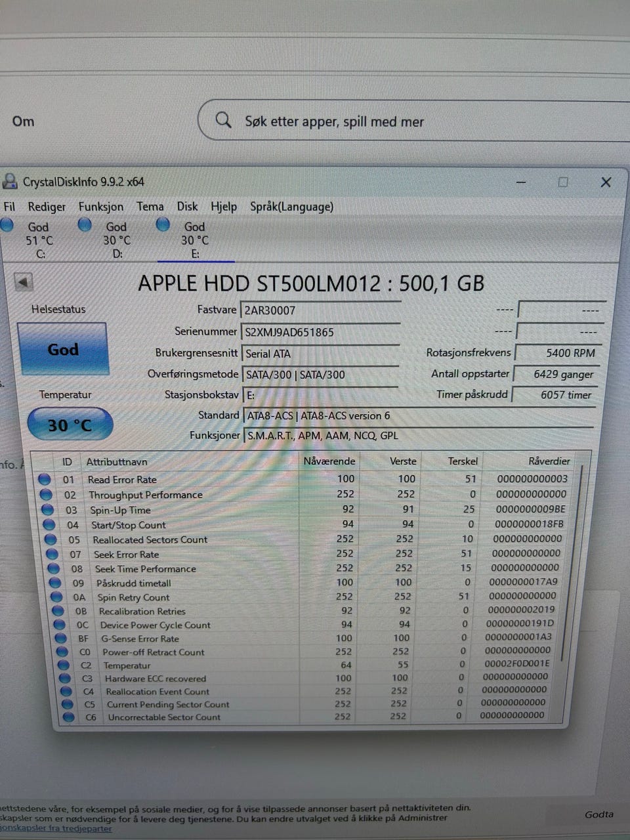
Task: Click the status dot for Recalibration Retries
Action: click(58, 611)
